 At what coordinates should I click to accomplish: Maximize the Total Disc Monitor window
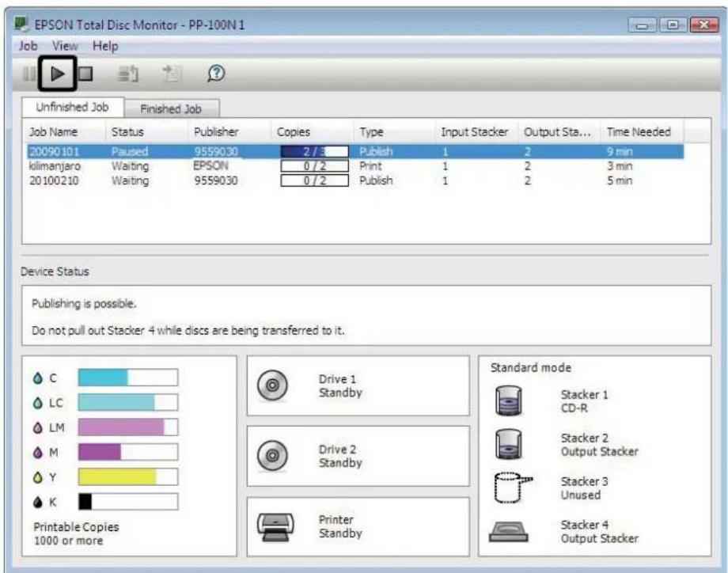[673, 25]
